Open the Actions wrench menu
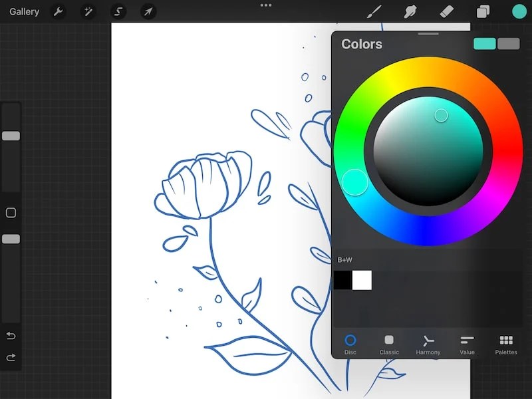Screen dimensions: 532x399 click(x=59, y=11)
